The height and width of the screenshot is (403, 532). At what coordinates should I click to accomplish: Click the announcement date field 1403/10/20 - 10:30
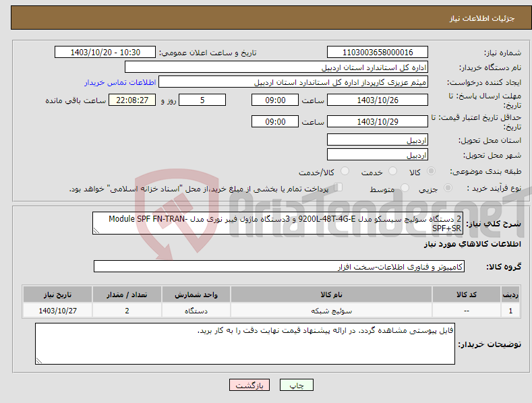[x=105, y=53]
